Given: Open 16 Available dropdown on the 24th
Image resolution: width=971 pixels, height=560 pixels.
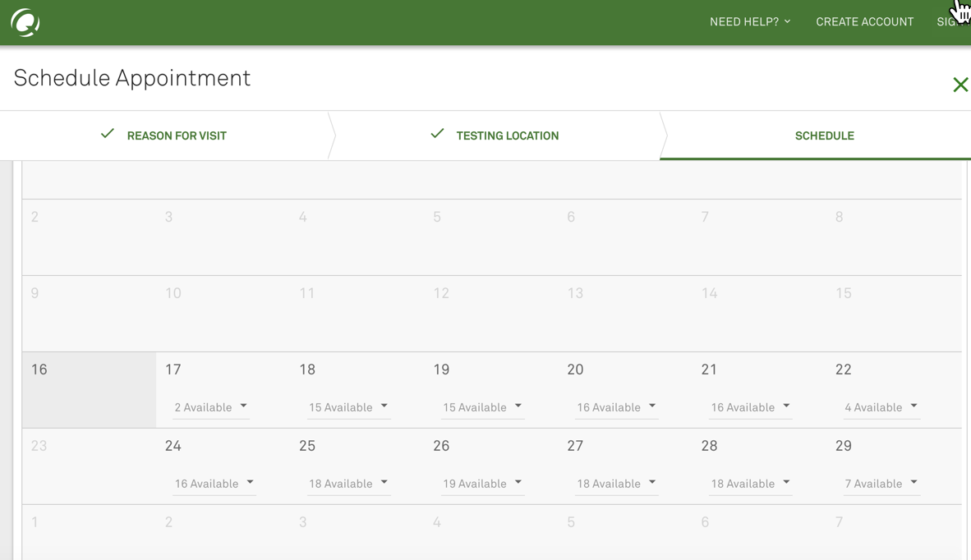Looking at the screenshot, I should pyautogui.click(x=214, y=484).
